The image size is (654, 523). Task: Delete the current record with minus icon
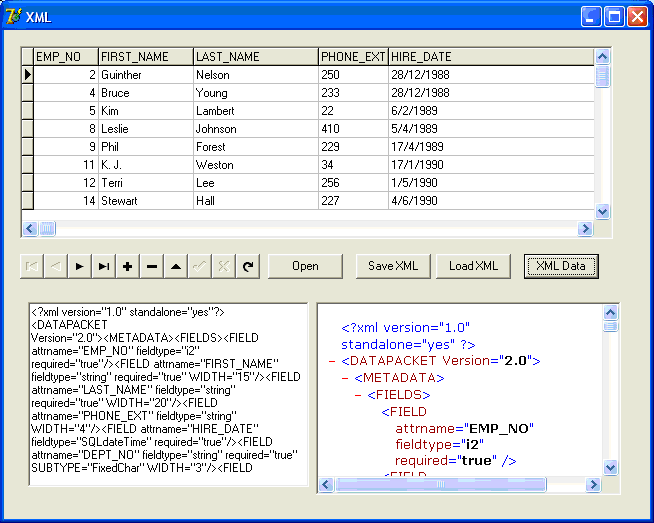click(x=152, y=266)
